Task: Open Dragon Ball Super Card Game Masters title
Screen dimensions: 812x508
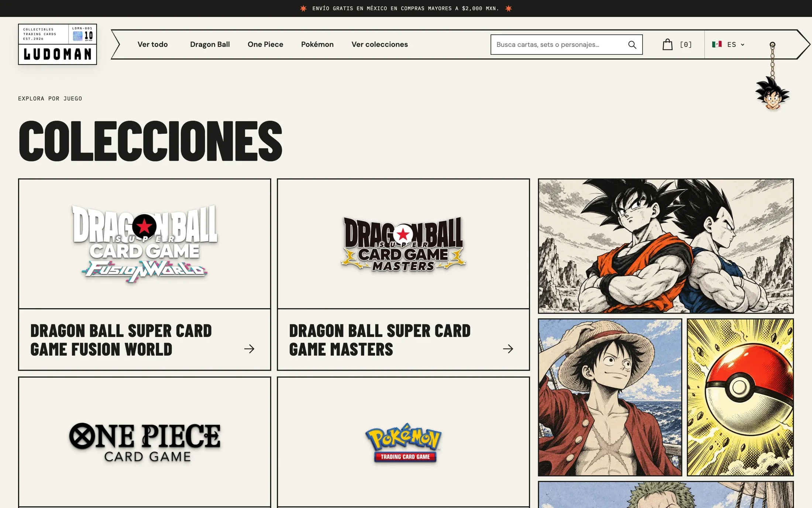Action: [380, 340]
